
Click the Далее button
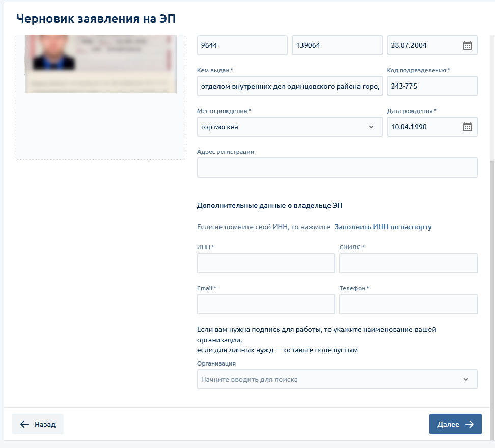[x=455, y=424]
